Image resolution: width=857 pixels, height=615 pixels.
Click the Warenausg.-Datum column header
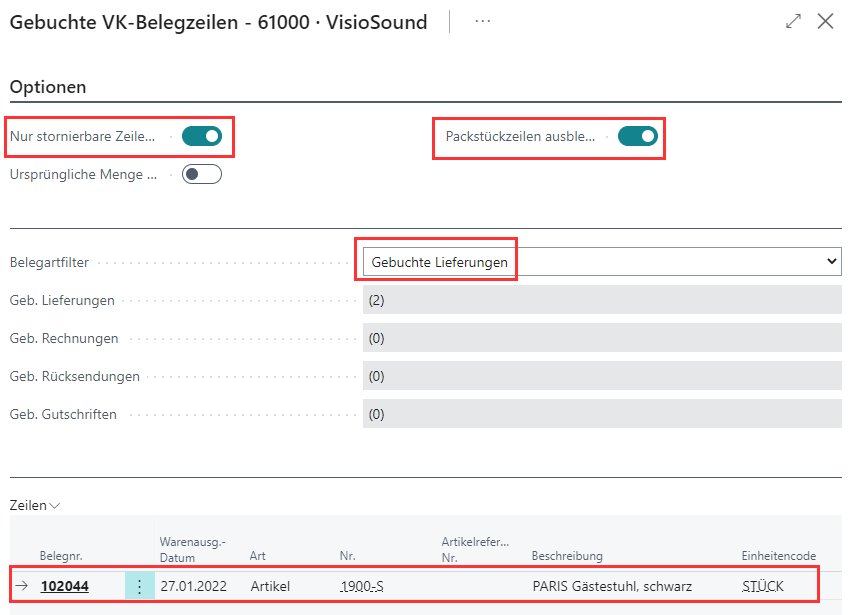pyautogui.click(x=192, y=549)
